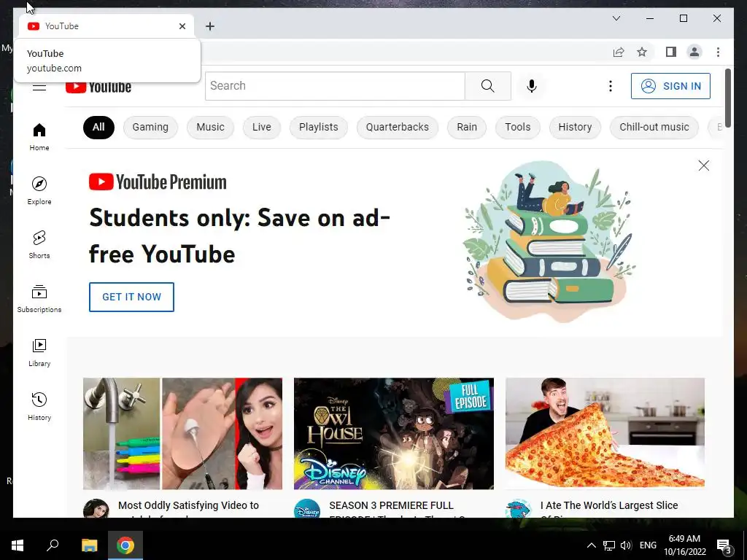This screenshot has height=560, width=747.
Task: Open the YouTube settings three-dot menu
Action: [x=611, y=86]
